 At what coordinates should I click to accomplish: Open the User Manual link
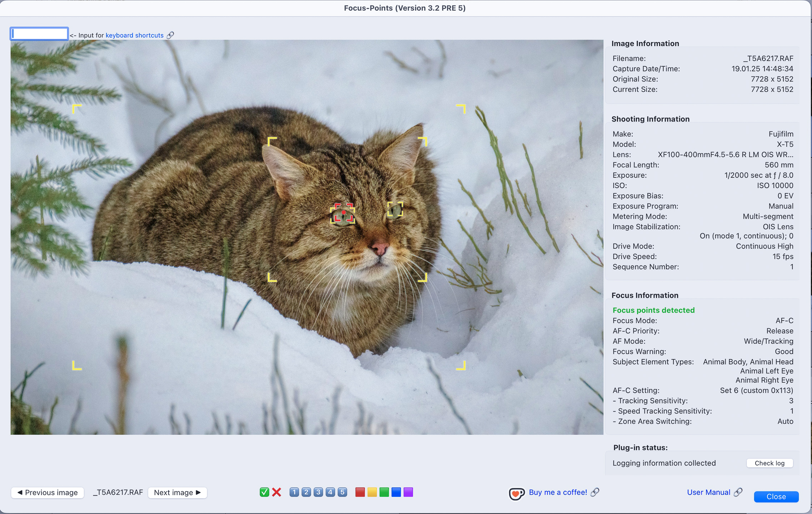709,492
